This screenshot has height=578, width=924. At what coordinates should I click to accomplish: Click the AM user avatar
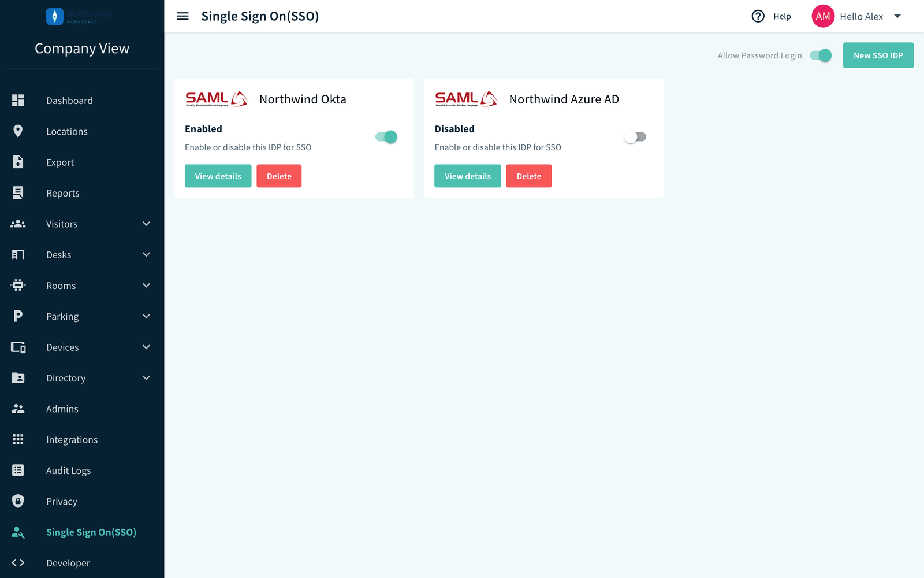point(823,16)
